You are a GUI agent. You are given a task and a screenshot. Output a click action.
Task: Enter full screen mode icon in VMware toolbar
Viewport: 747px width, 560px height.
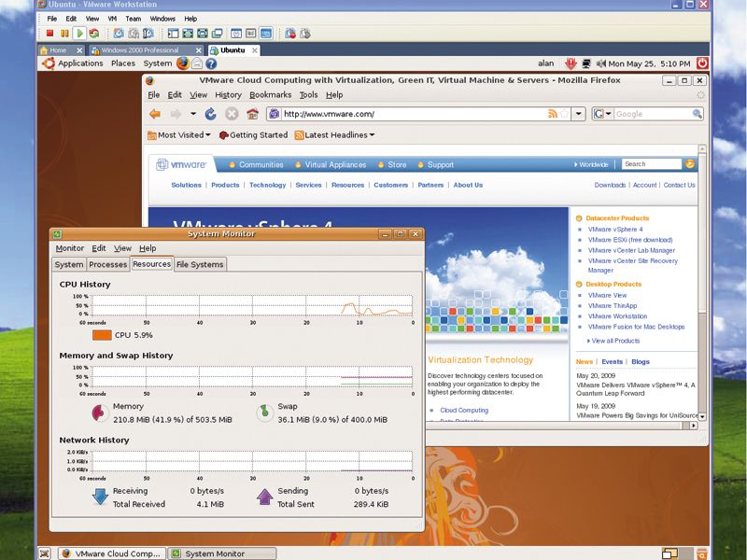tap(188, 34)
